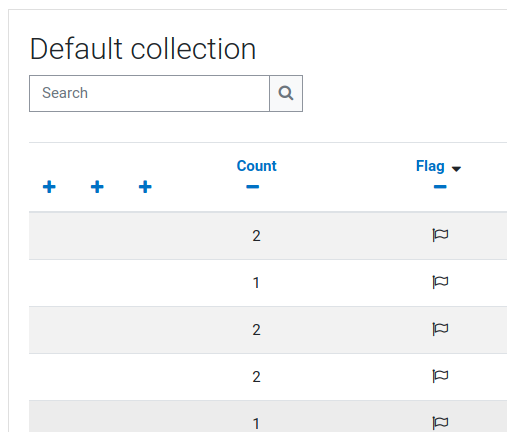Click inside the Search text field
507x432 pixels.
[149, 93]
